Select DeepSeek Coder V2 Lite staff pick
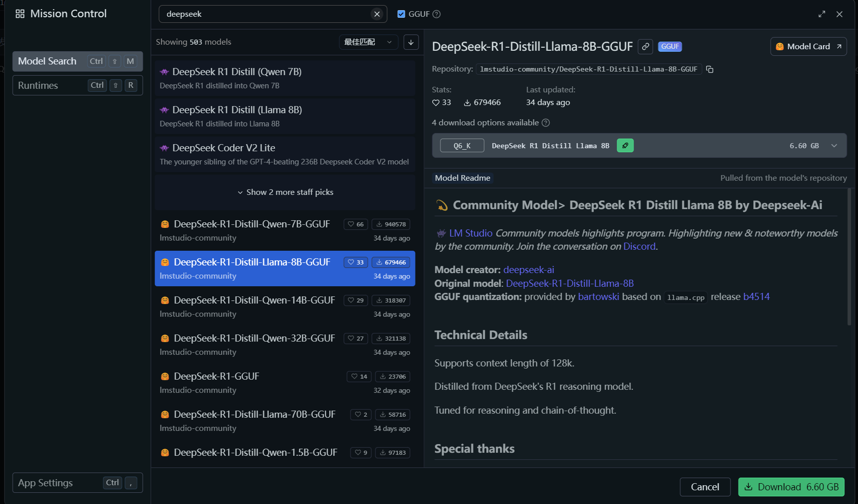858x504 pixels. tap(285, 154)
